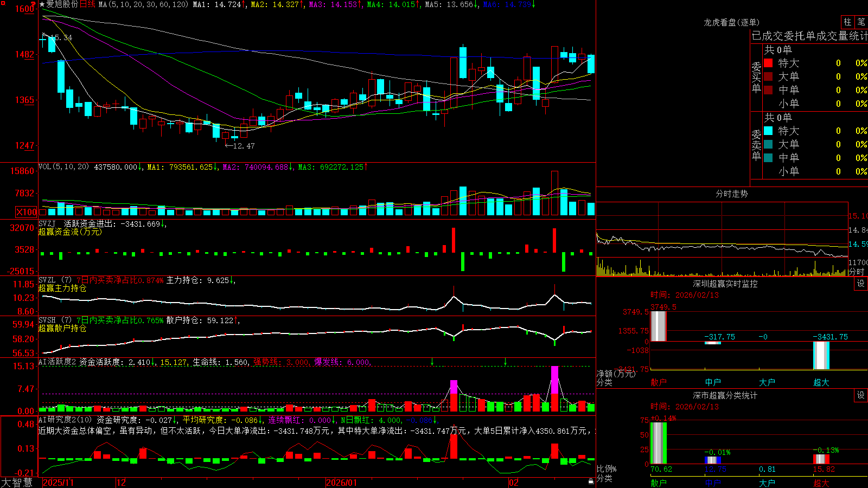Image resolution: width=868 pixels, height=488 pixels.
Task: Click the red question mark icon above 1600
Action: click(x=34, y=3)
